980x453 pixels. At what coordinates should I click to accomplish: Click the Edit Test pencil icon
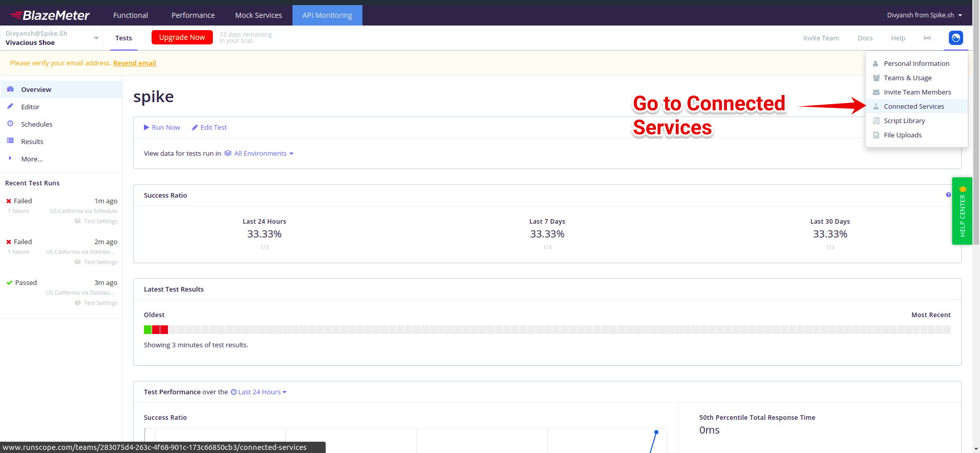pyautogui.click(x=194, y=127)
